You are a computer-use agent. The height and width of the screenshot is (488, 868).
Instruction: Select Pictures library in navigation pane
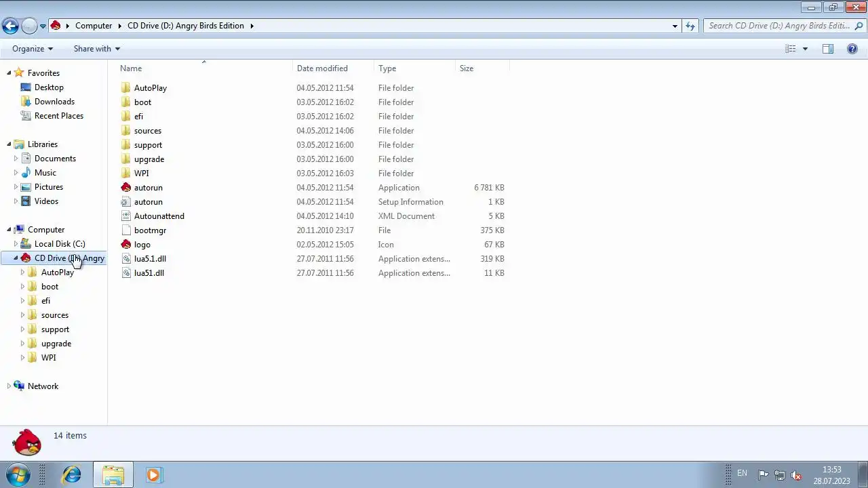click(49, 187)
